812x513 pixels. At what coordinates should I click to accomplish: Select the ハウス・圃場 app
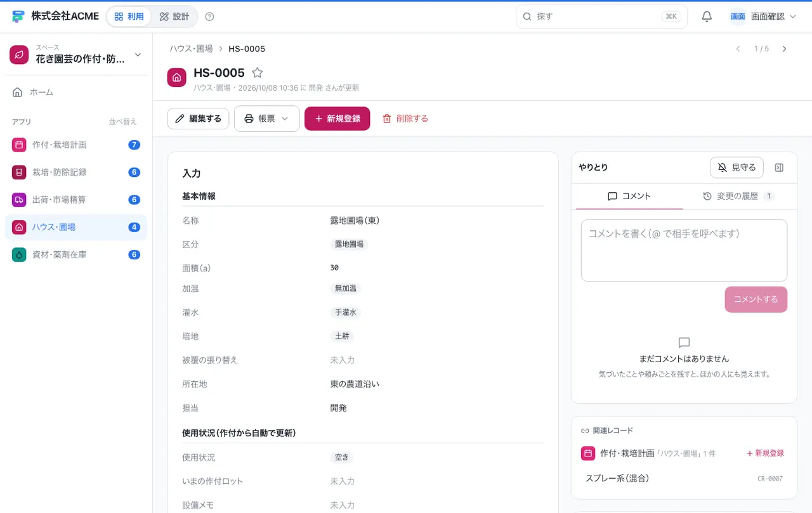tap(76, 227)
